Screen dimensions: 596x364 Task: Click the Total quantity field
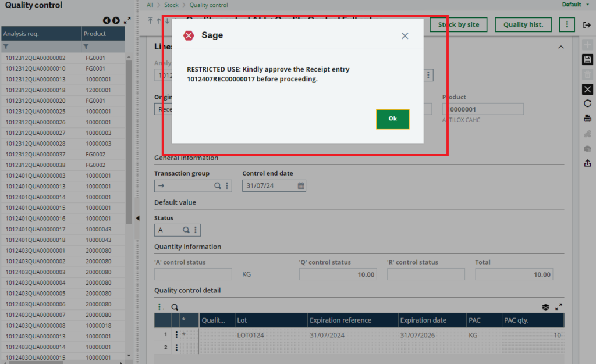514,274
